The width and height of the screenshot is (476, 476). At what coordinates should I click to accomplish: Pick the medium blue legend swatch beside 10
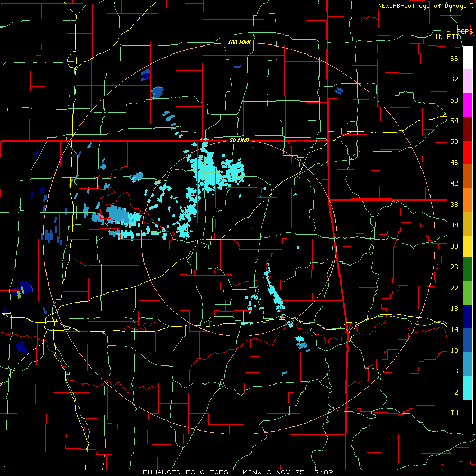tap(467, 340)
